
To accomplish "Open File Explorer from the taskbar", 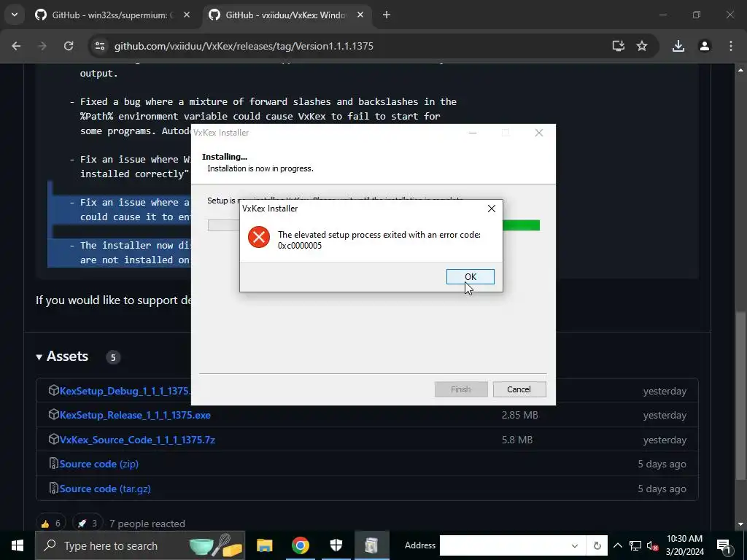I will [264, 545].
